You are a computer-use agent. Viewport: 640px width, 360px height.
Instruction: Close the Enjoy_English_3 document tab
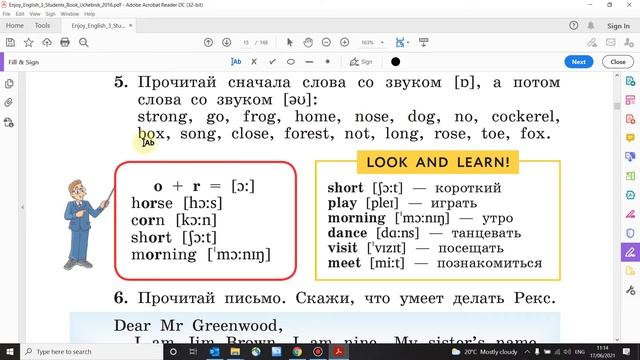click(131, 26)
